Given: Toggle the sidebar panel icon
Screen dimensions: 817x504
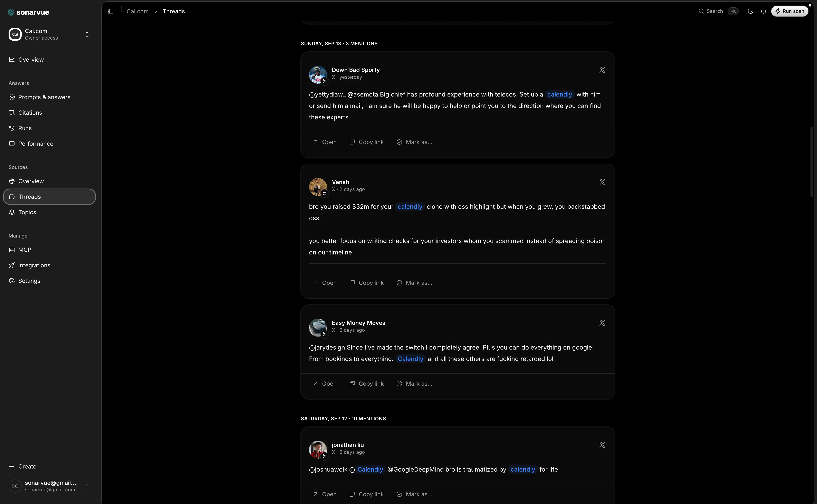Looking at the screenshot, I should [x=111, y=11].
